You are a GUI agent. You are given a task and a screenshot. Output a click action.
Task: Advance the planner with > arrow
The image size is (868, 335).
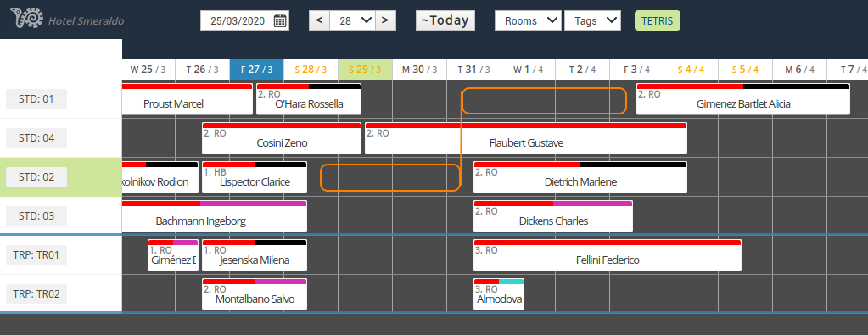(x=385, y=20)
